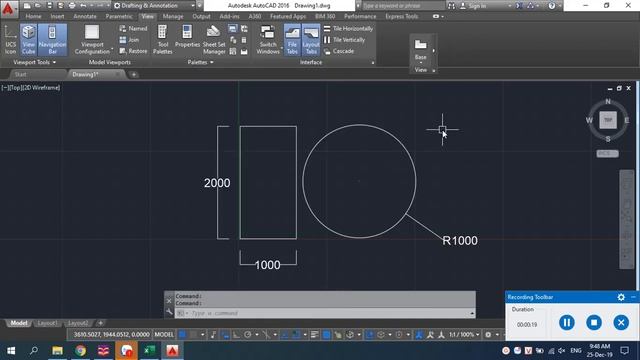Expand the Viewport Tools panel
The width and height of the screenshot is (640, 360).
tap(35, 62)
